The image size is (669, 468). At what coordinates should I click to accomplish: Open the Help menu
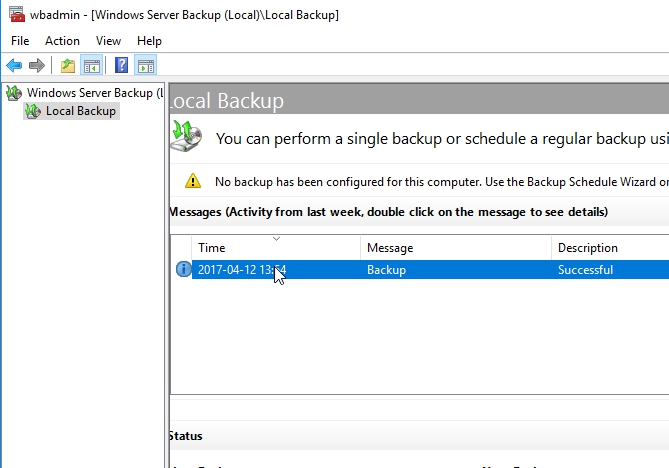tap(149, 41)
